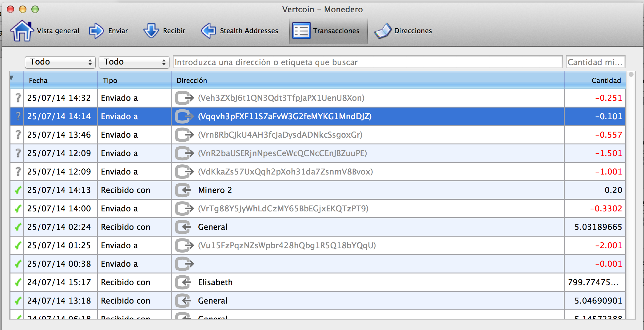Click received arrow icon beside Elisabeth

[x=183, y=282]
